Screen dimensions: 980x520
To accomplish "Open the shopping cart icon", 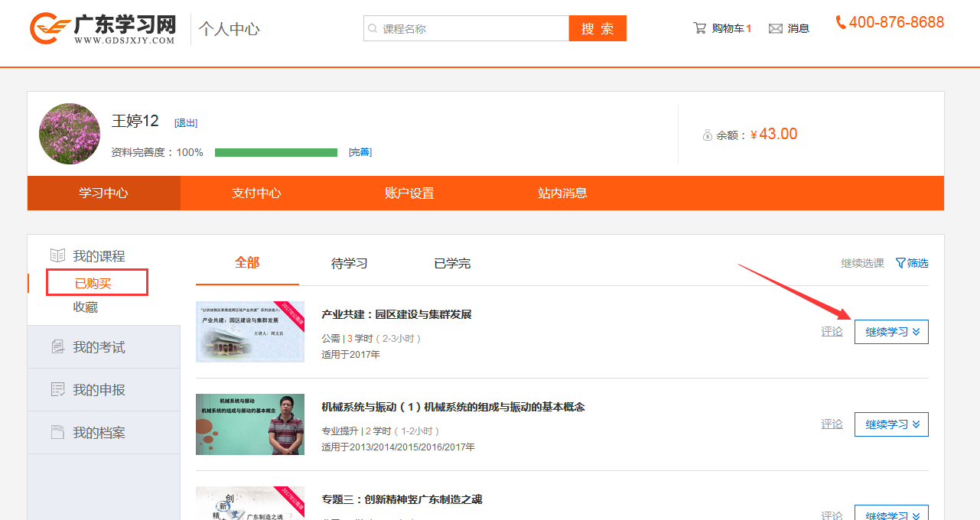I will point(699,28).
